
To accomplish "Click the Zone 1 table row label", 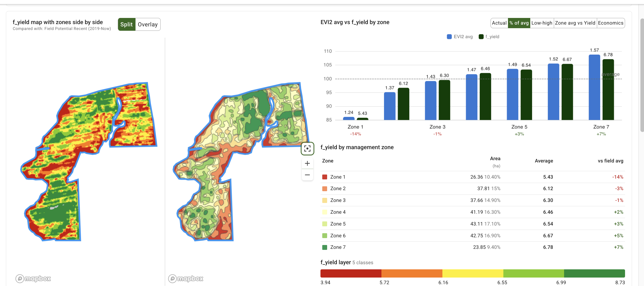I will (x=338, y=177).
